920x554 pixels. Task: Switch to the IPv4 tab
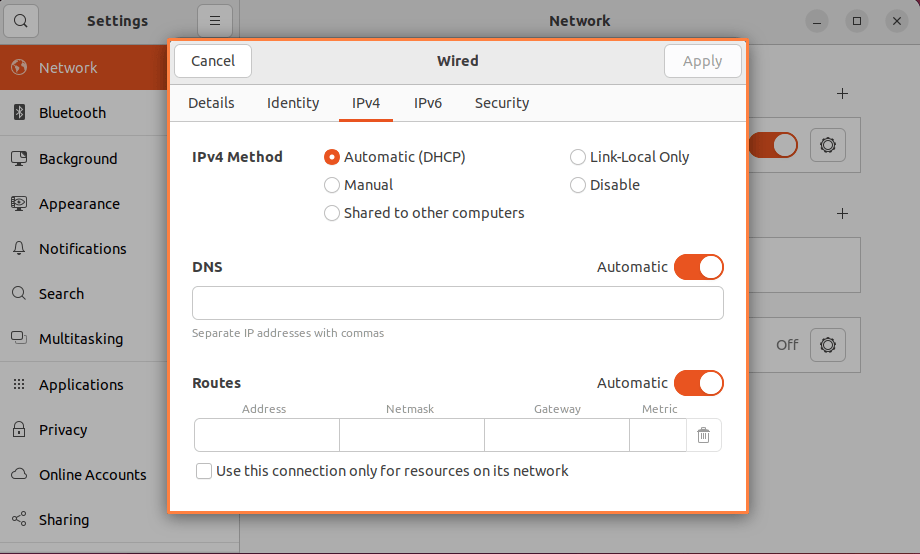pyautogui.click(x=366, y=103)
